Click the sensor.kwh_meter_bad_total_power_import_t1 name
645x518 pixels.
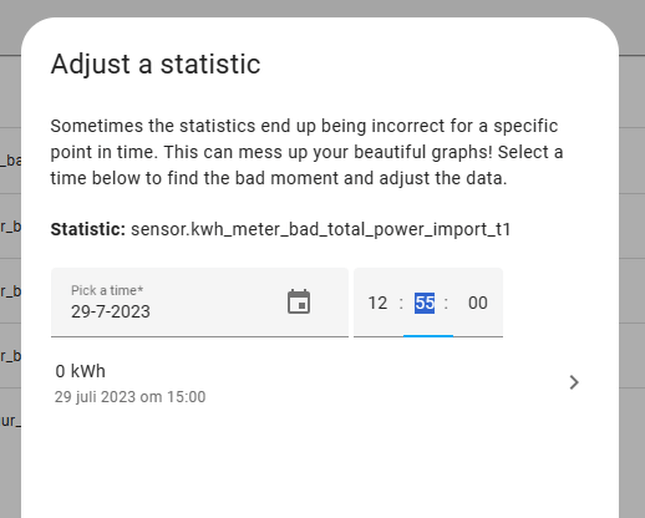coord(320,229)
